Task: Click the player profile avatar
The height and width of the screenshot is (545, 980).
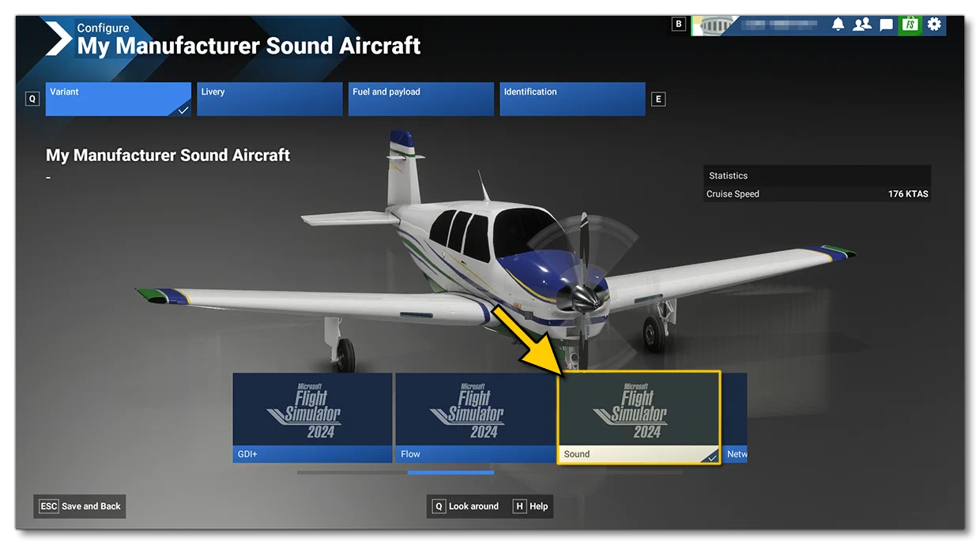Action: (x=714, y=25)
